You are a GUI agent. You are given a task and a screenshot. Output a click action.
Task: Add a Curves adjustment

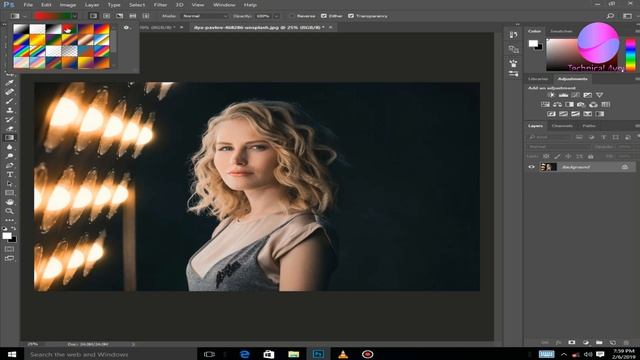(x=576, y=95)
